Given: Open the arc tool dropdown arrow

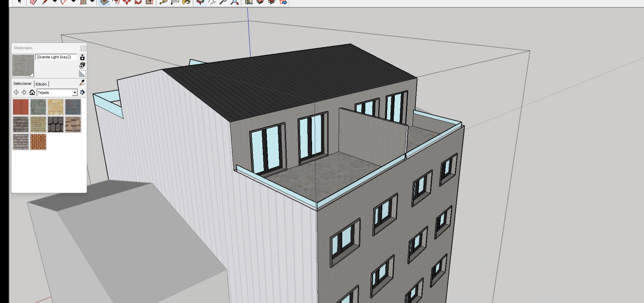Looking at the screenshot, I should click(73, 1).
